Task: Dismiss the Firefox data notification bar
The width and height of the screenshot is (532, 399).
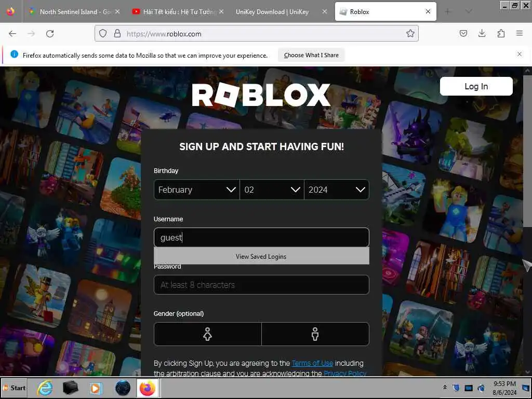Action: click(520, 54)
